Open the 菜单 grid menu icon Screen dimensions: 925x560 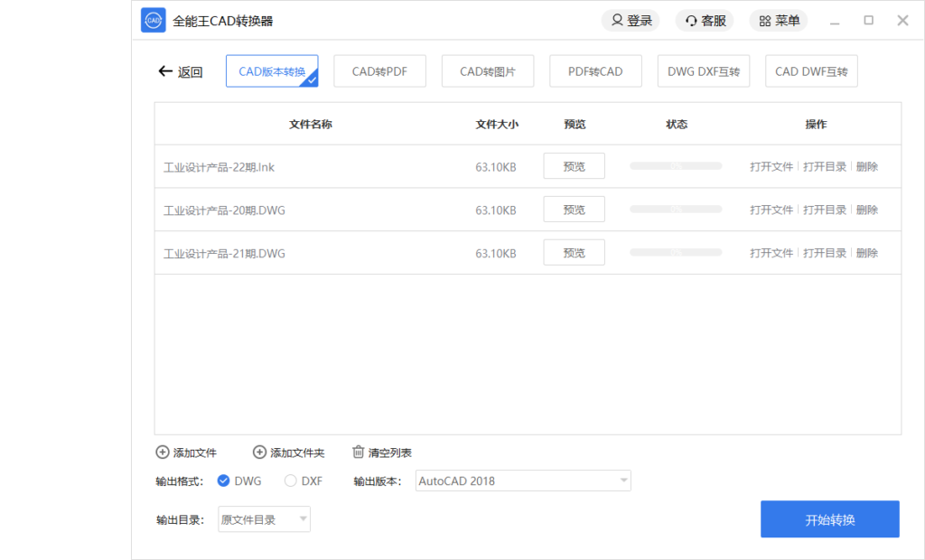click(x=763, y=20)
